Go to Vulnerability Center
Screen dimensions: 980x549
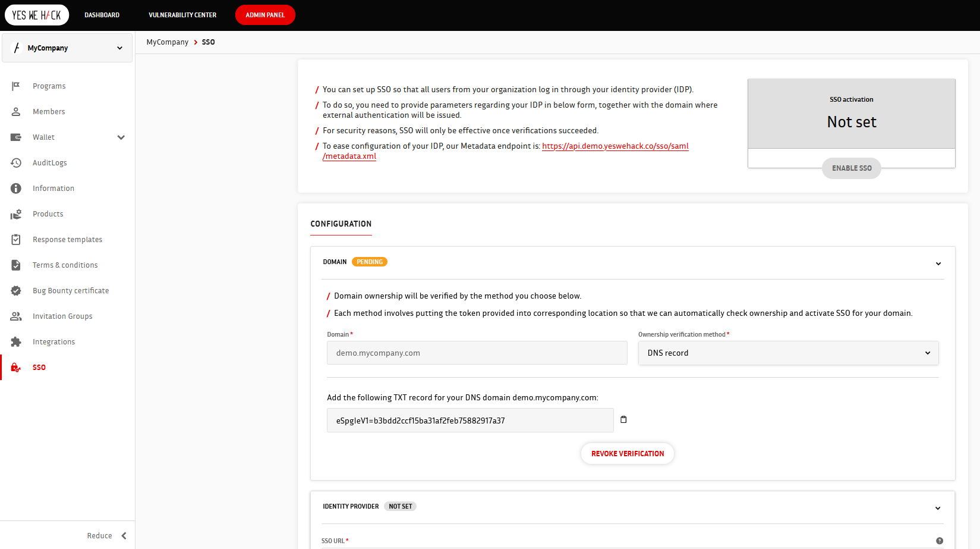point(182,15)
